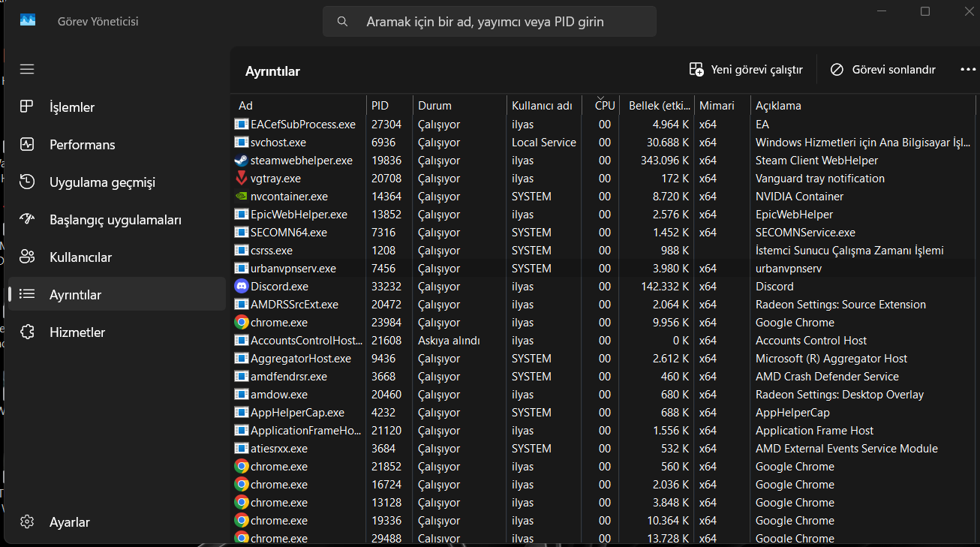Click the 'Askıya alındı' status cell
980x547 pixels.
[x=449, y=341]
